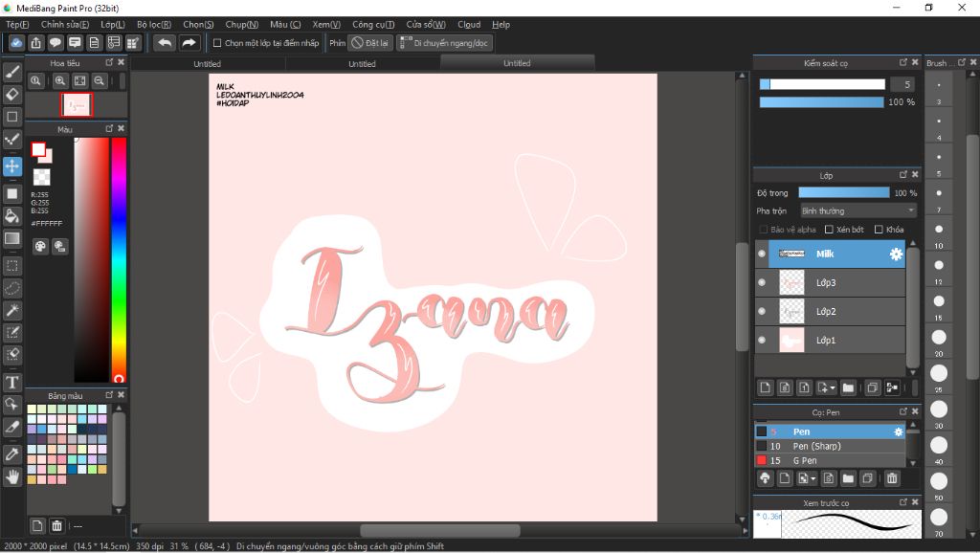Toggle the Bảo vệ alpha checkbox
This screenshot has height=553, width=980.
763,230
